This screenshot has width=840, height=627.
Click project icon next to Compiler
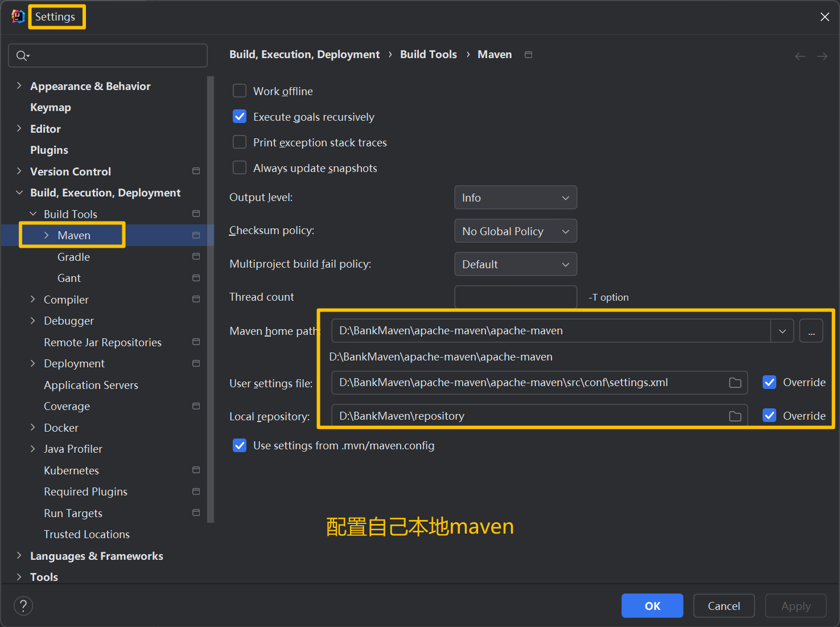(196, 299)
